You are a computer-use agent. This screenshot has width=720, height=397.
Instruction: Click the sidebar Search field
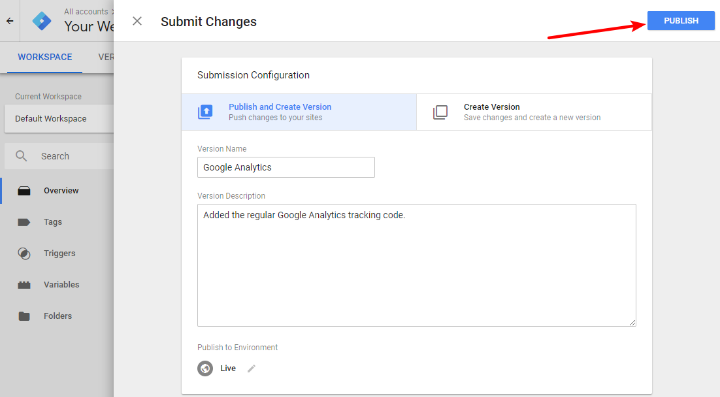click(59, 156)
